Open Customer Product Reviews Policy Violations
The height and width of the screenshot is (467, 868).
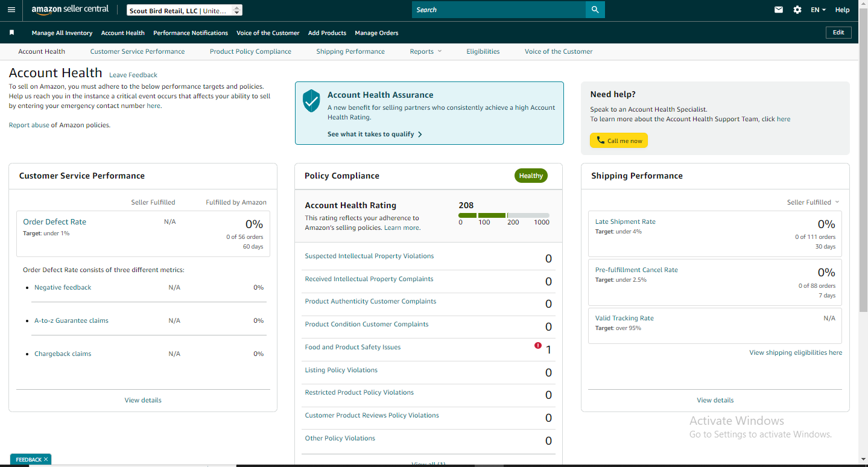tap(372, 415)
